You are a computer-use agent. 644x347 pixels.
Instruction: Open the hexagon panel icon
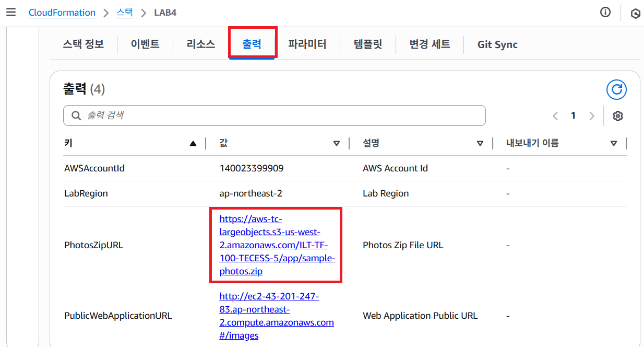(635, 13)
